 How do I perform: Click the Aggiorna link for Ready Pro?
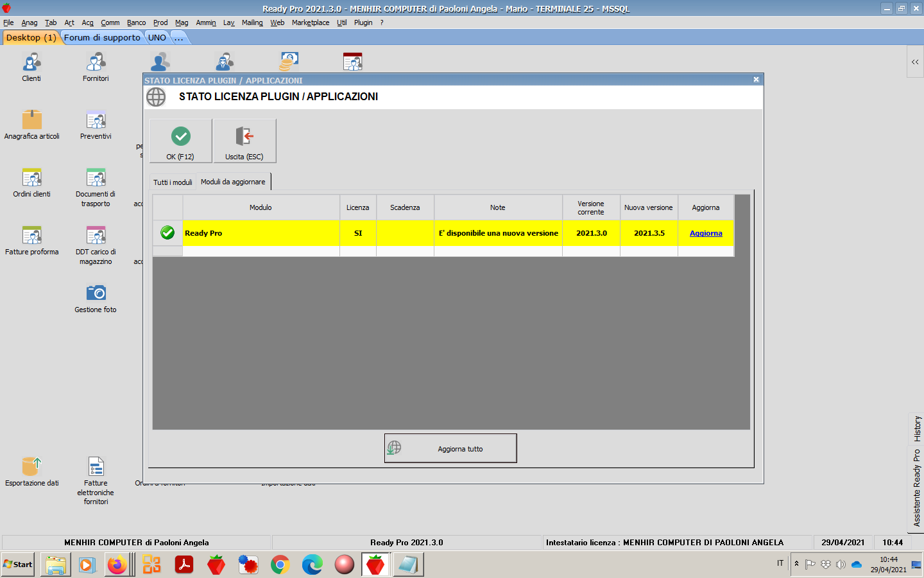pyautogui.click(x=706, y=233)
